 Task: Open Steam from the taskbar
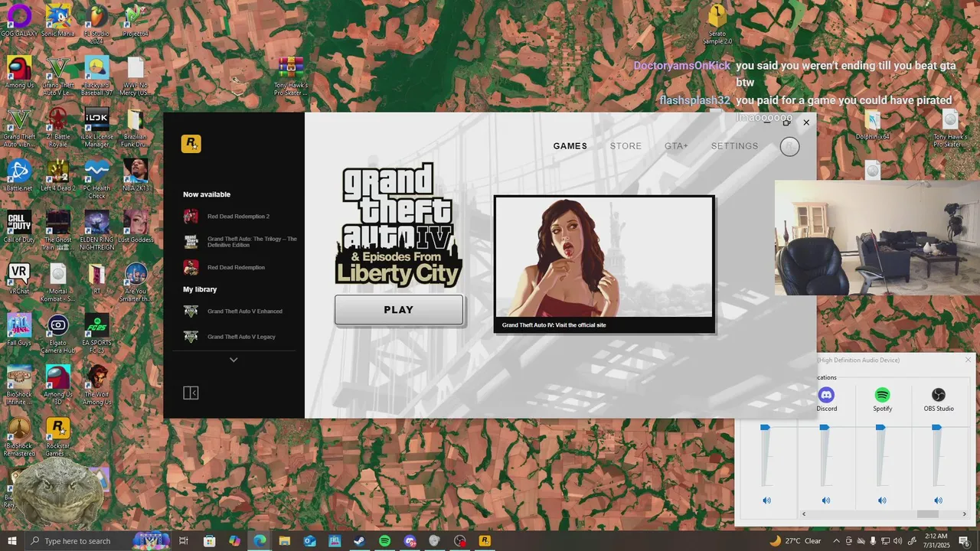[359, 541]
